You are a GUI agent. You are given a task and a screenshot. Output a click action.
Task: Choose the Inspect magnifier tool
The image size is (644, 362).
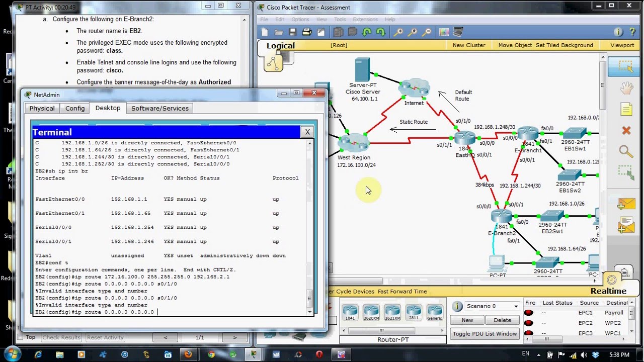click(x=626, y=152)
